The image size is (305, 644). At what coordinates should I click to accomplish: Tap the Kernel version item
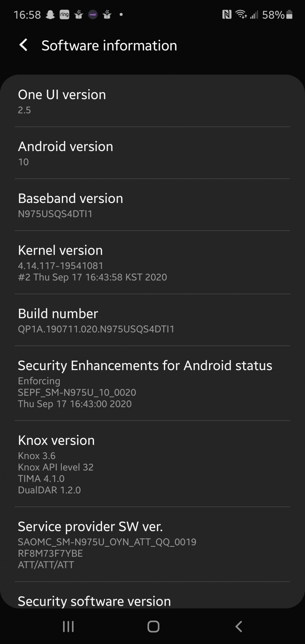pos(152,262)
